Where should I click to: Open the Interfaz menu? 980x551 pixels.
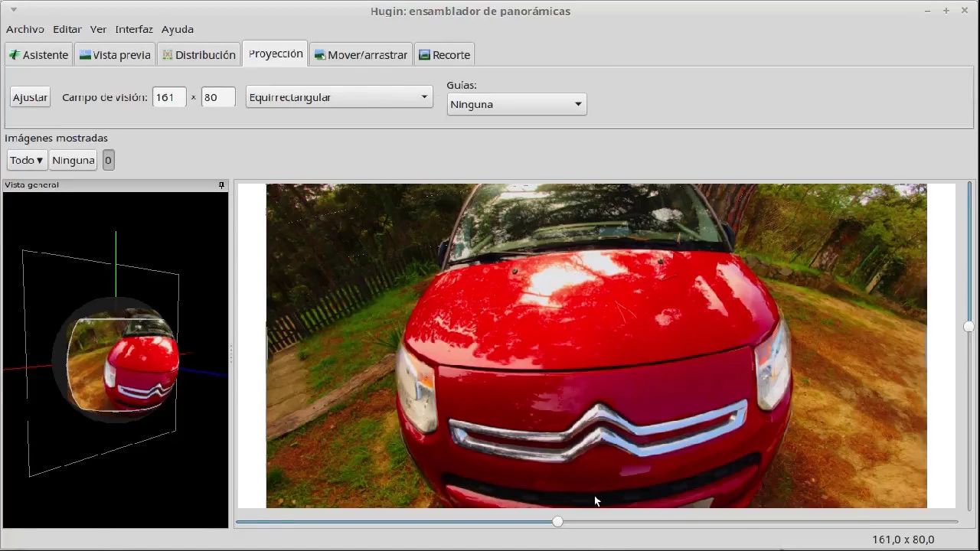click(x=134, y=29)
